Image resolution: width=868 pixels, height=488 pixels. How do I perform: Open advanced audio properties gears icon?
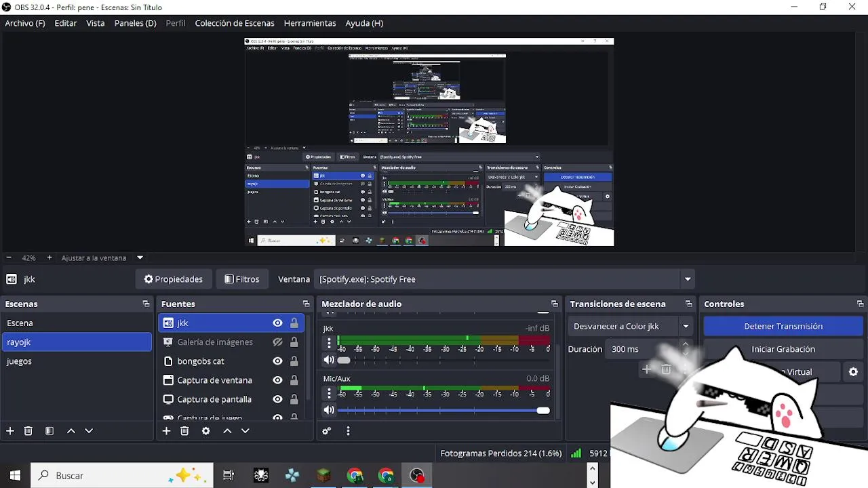point(327,431)
